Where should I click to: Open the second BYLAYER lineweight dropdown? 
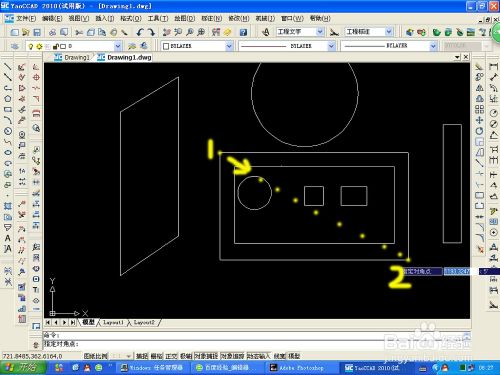click(433, 46)
